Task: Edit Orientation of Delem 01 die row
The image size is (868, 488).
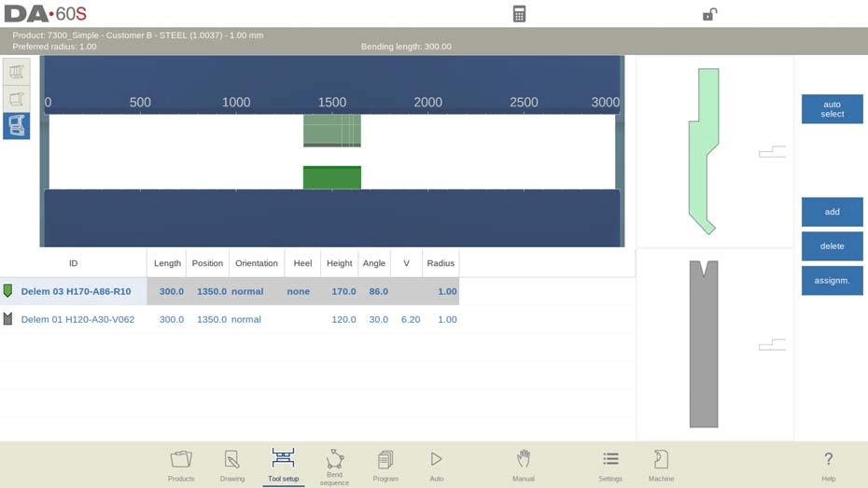Action: (x=247, y=319)
